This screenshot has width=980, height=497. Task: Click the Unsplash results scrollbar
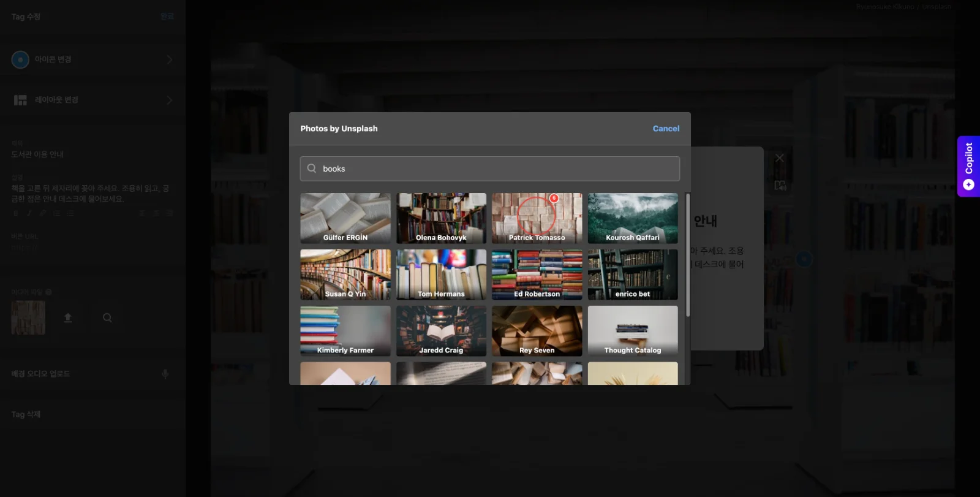pos(687,255)
